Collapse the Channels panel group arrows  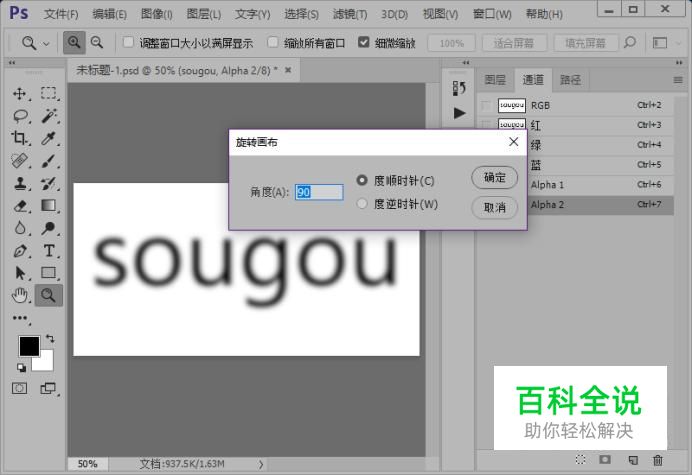(x=679, y=63)
